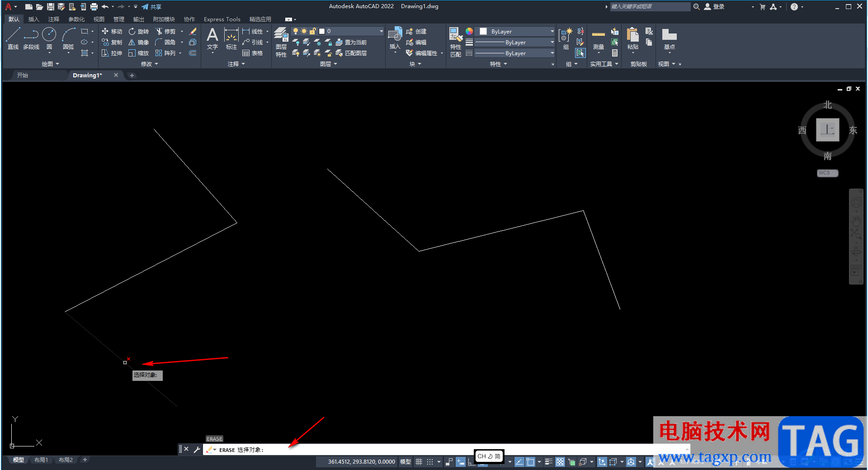868x470 pixels.
Task: Select the Circle (圆) tool
Action: [x=49, y=38]
